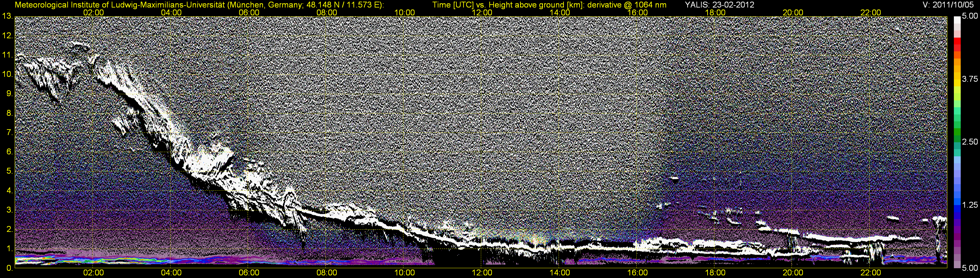Click the "YALIS: 23-02-2012" date label

[719, 5]
